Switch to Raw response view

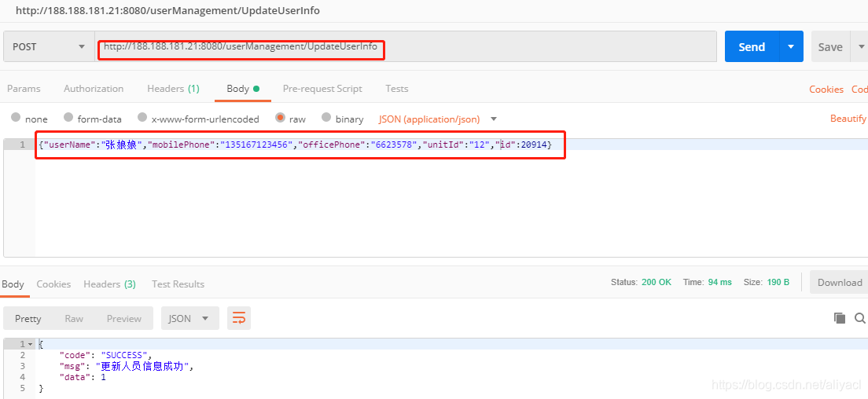74,318
